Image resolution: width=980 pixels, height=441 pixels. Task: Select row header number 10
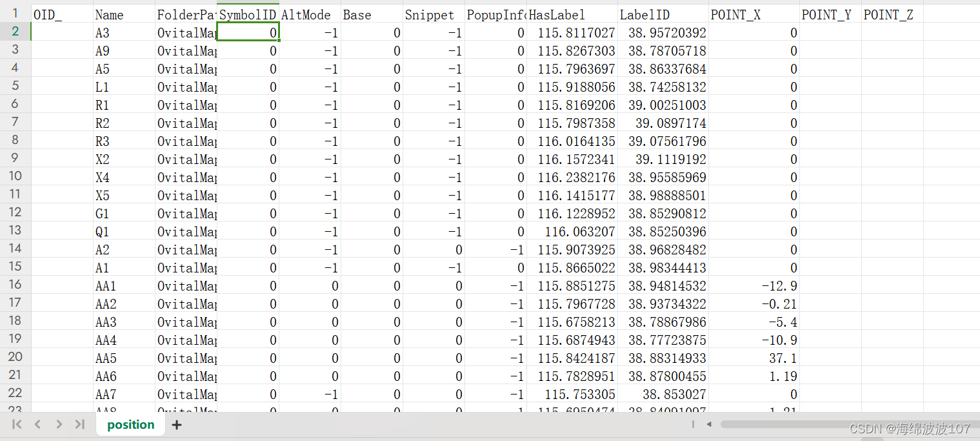pyautogui.click(x=15, y=176)
